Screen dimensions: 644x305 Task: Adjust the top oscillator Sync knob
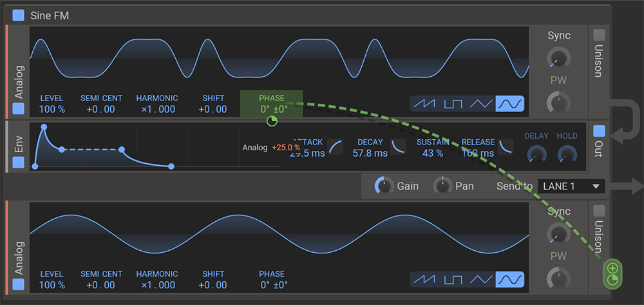click(558, 57)
